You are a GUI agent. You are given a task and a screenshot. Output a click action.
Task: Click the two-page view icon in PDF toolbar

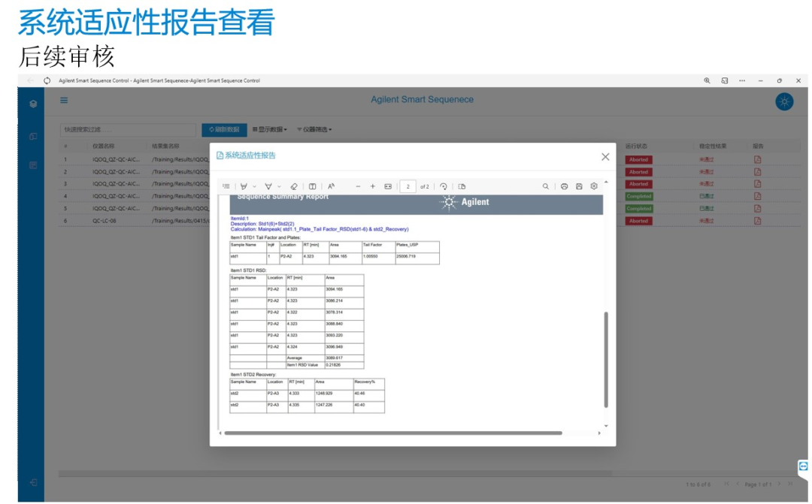[x=462, y=186]
